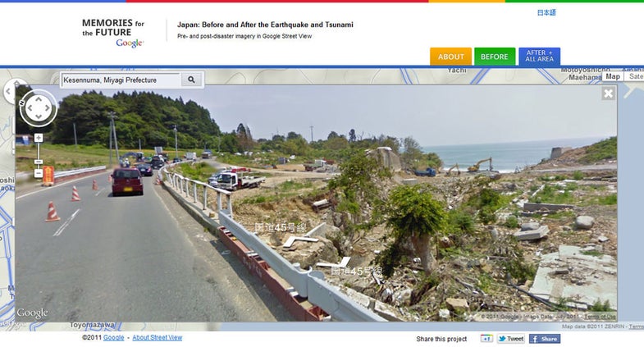Pan Street View left with compass arrow
This screenshot has height=347, width=644.
tap(30, 108)
